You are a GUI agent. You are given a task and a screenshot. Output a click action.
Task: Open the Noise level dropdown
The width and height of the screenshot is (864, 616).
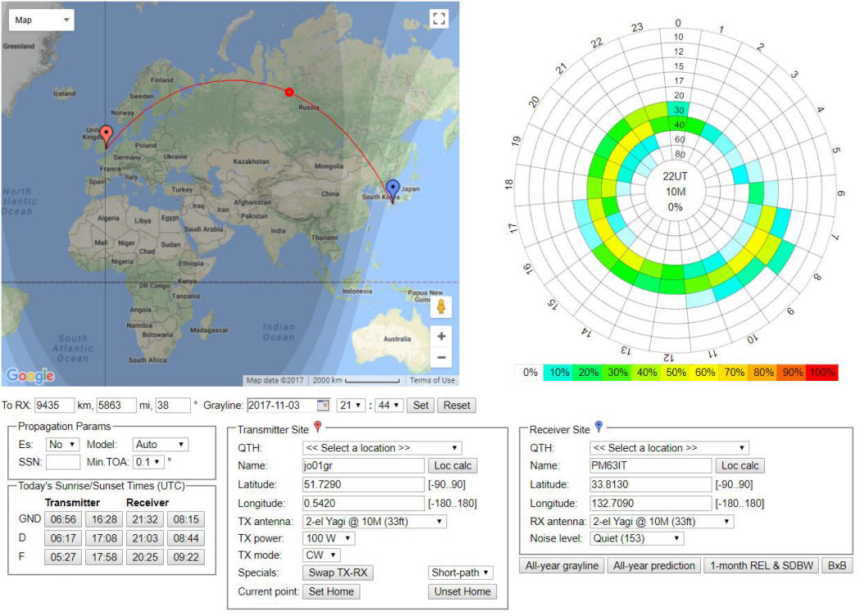click(636, 539)
